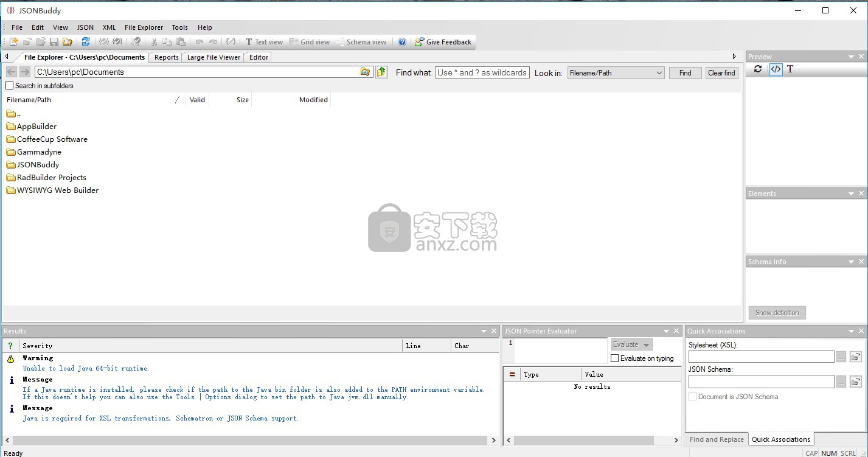
Task: Toggle Document is JSON Schema checkbox
Action: click(692, 397)
